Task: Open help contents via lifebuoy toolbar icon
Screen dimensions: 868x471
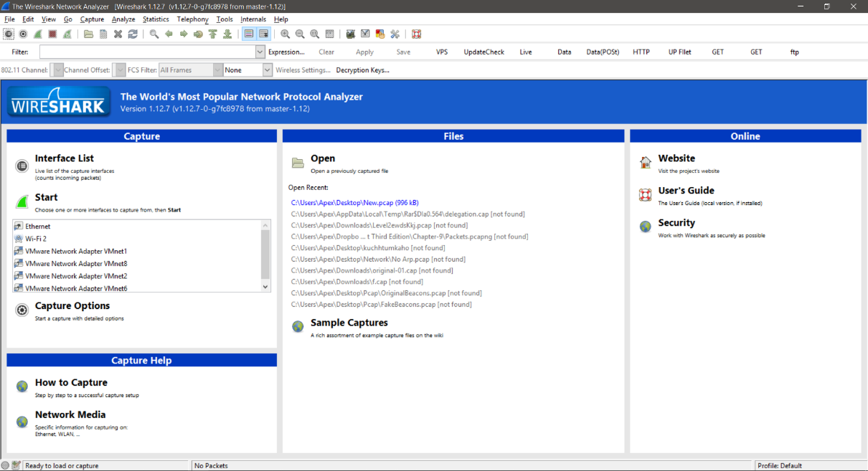Action: tap(416, 34)
